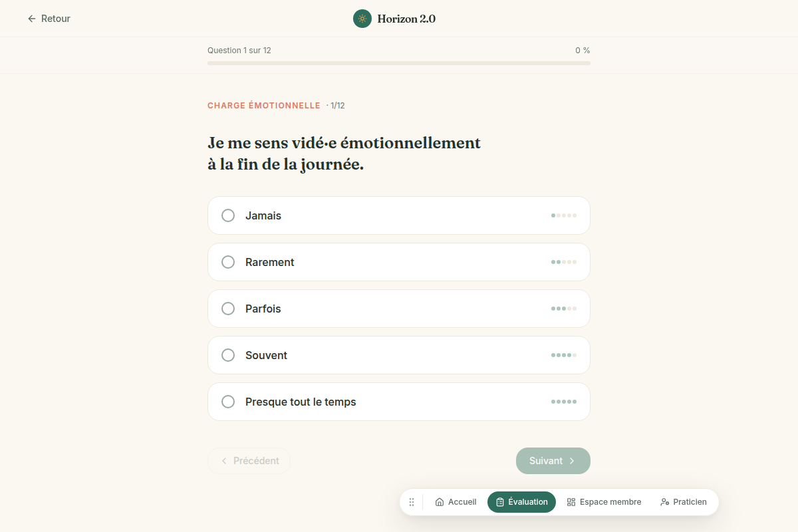The width and height of the screenshot is (798, 532).
Task: Select the Jamais radio button
Action: 228,215
